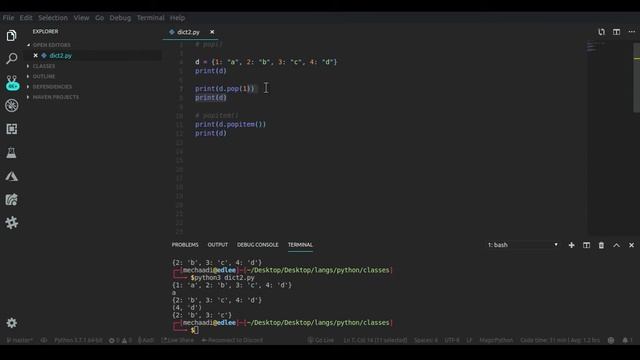Kill terminal using the trash icon
Image resolution: width=640 pixels, height=360 pixels.
[601, 245]
